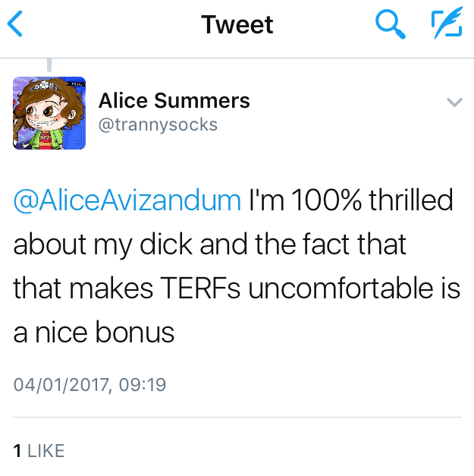
Task: Go back using the left chevron
Action: tap(15, 25)
